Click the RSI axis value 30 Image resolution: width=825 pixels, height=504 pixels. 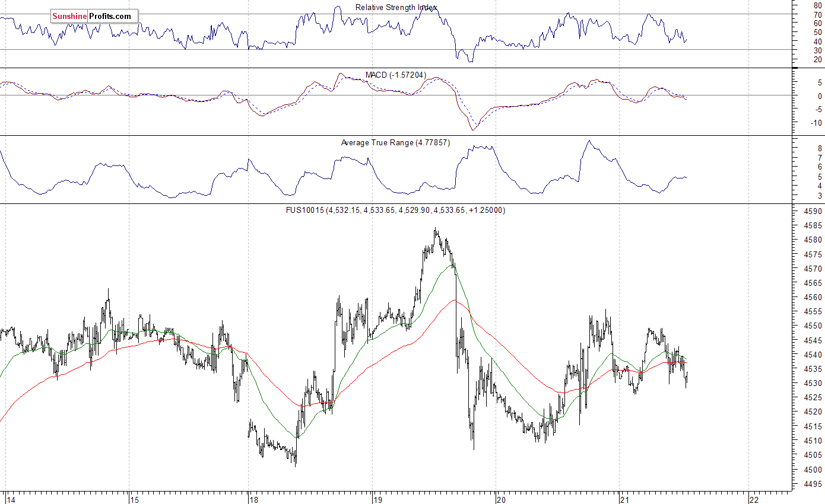[x=818, y=50]
